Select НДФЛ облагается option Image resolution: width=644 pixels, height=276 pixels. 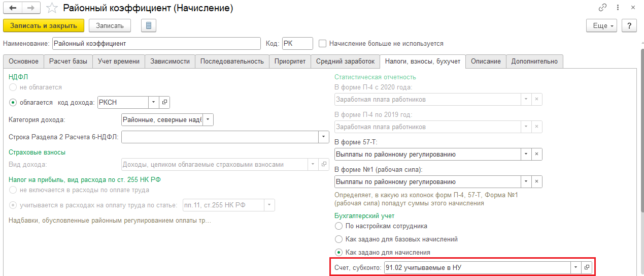(x=13, y=102)
